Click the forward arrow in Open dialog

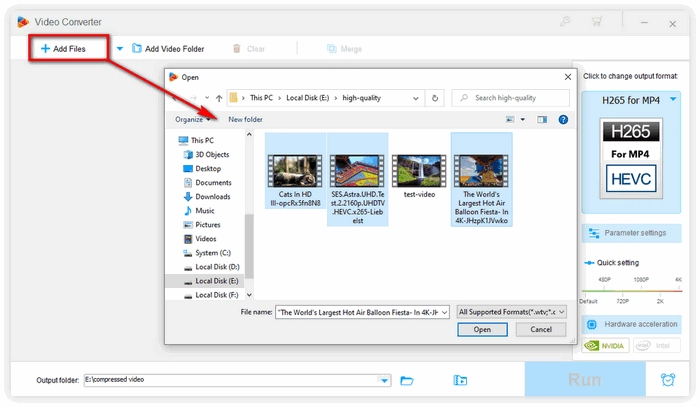[193, 98]
